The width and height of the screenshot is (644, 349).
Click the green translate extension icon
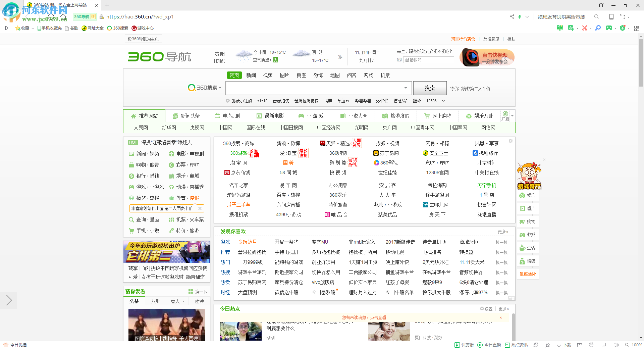point(571,28)
